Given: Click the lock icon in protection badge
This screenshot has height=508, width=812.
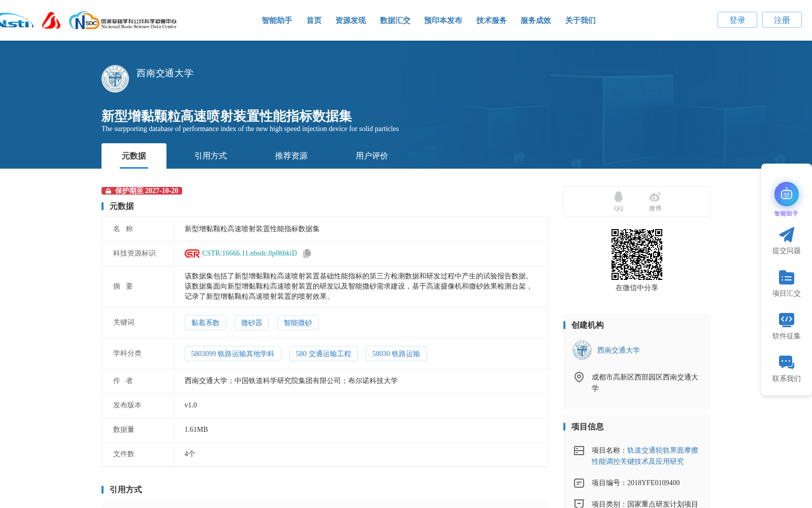Looking at the screenshot, I should [108, 191].
